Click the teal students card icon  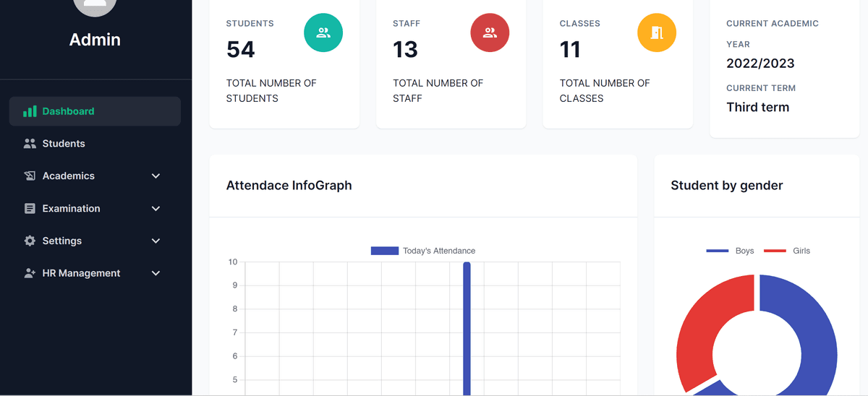323,33
